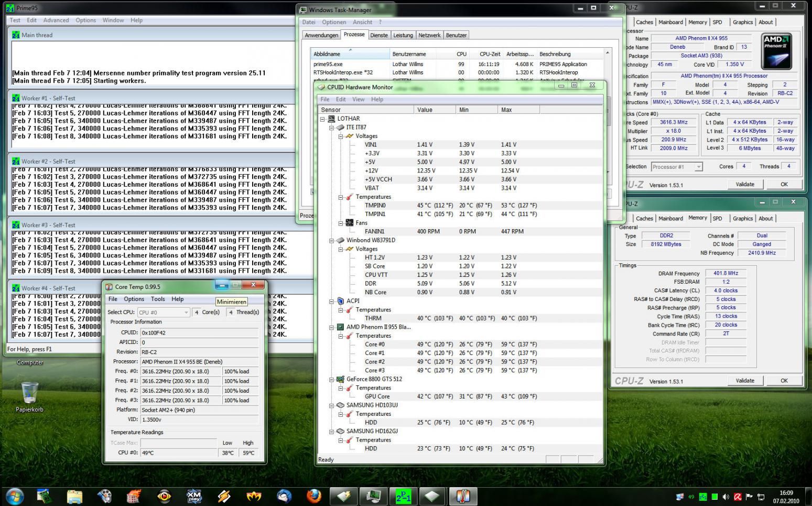Viewport: 812px width, 506px height.
Task: Switch to Core Temp thermometer taskbar button
Action: [x=463, y=496]
